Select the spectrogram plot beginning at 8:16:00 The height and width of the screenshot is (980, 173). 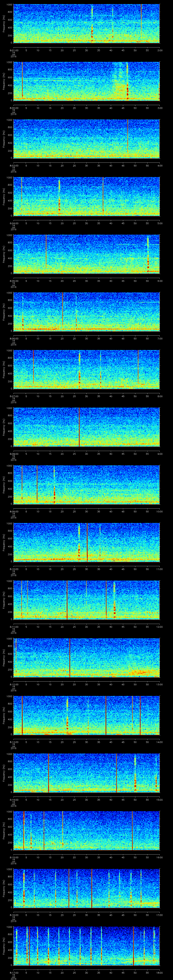click(87, 889)
